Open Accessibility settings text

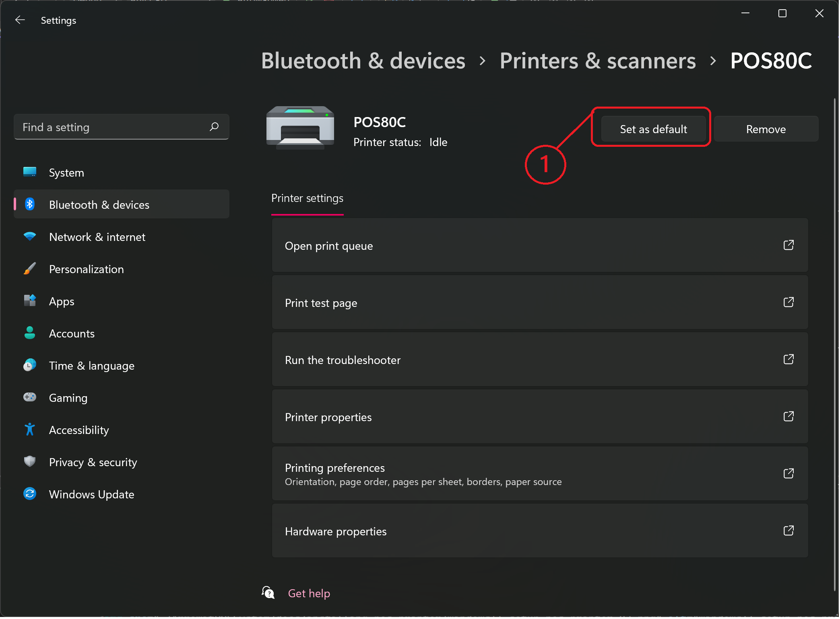[x=79, y=430]
